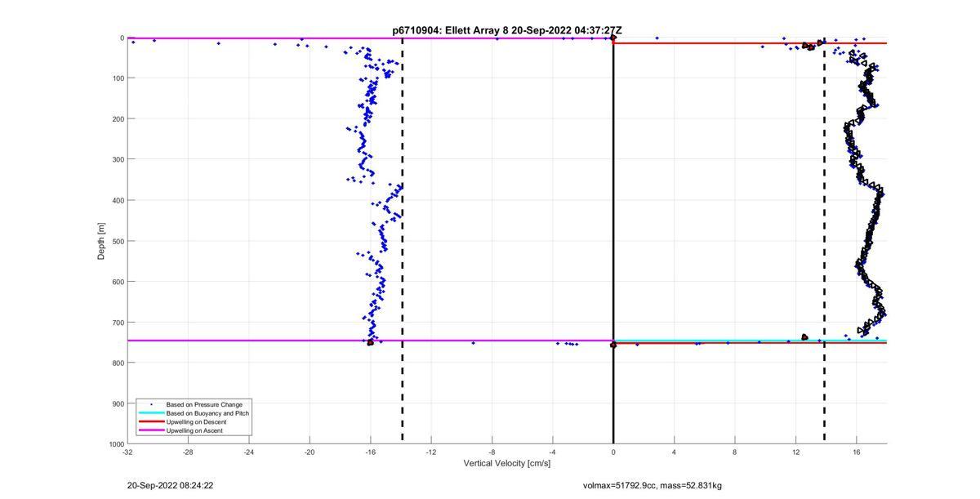Click depth tick label "600"
Screen dimensions: 980x499
click(118, 282)
